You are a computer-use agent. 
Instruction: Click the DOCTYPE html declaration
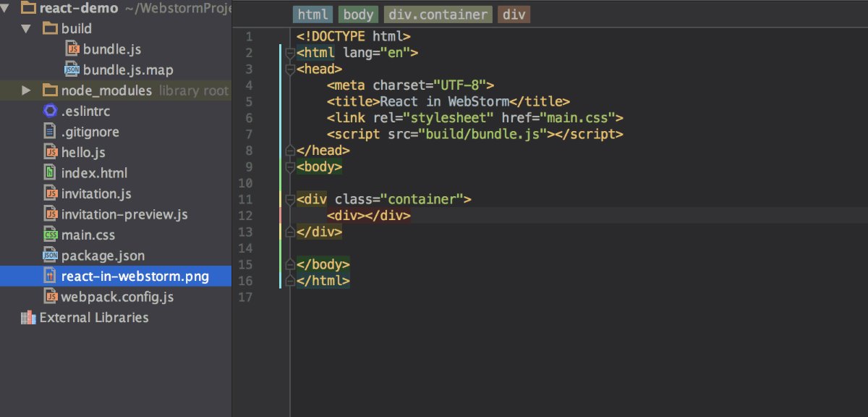point(354,36)
